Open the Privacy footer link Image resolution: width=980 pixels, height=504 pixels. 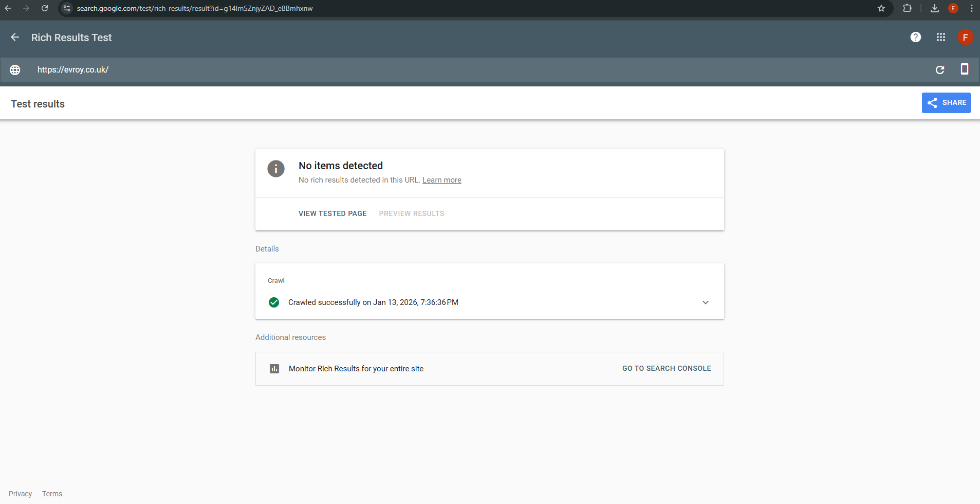pyautogui.click(x=21, y=494)
